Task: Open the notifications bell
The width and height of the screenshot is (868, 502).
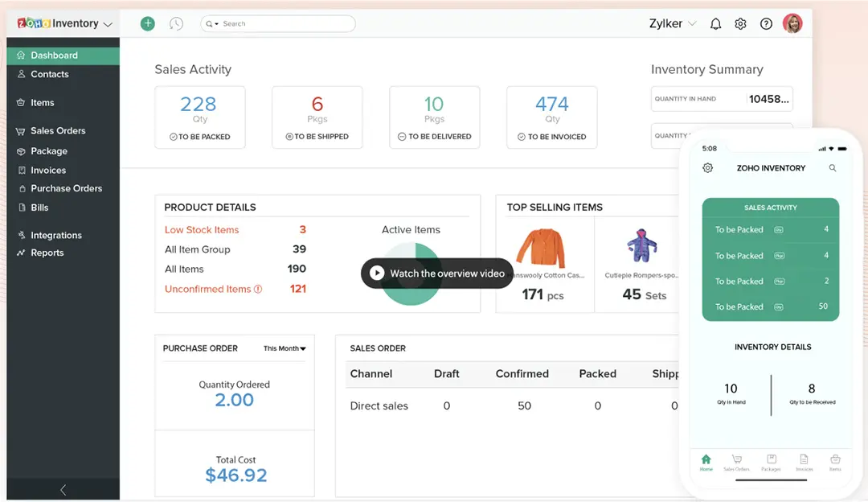Action: (715, 24)
